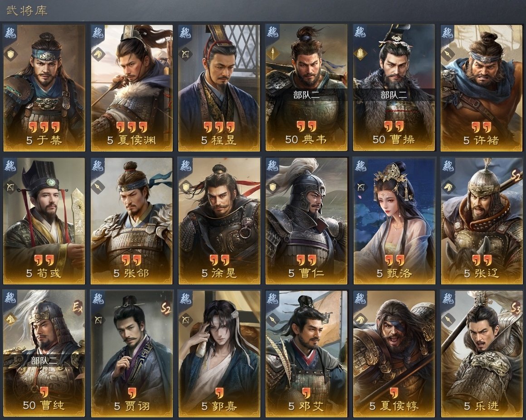This screenshot has height=420, width=526.
Task: Open the 夏侯渊 general card
Action: tap(131, 88)
